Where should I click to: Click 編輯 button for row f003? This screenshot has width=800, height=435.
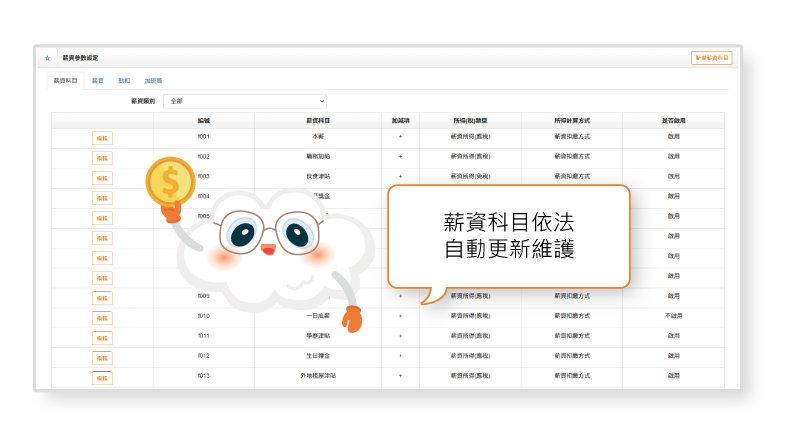[103, 178]
